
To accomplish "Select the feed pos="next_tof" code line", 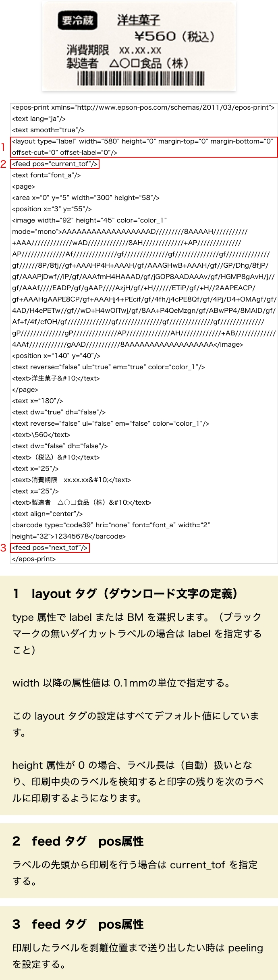I will [x=50, y=548].
